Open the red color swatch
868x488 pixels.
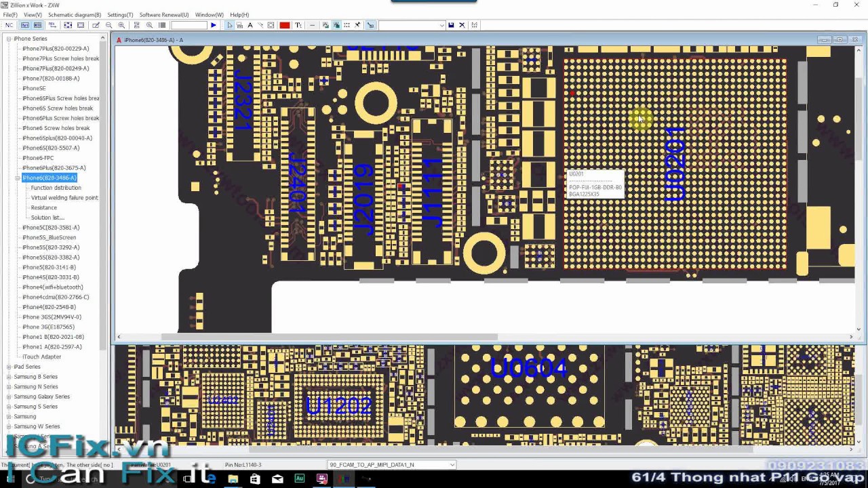coord(285,25)
